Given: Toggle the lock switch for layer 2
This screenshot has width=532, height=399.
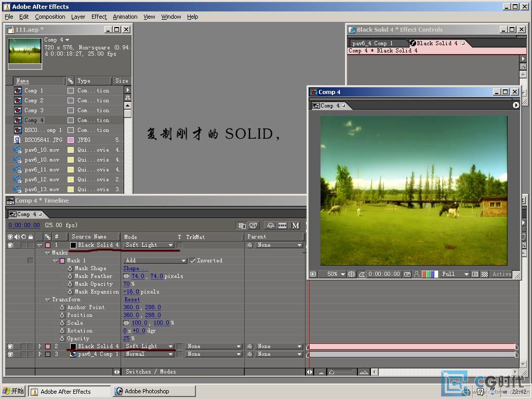Looking at the screenshot, I should coord(30,347).
